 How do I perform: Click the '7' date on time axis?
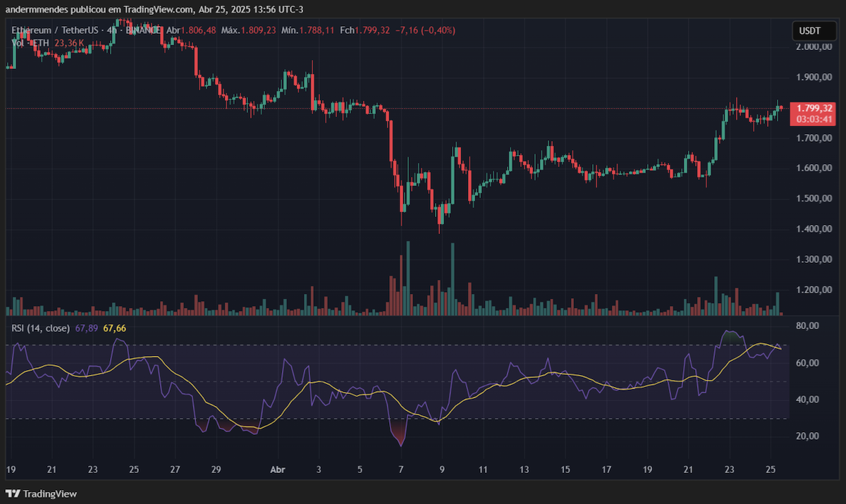(401, 469)
